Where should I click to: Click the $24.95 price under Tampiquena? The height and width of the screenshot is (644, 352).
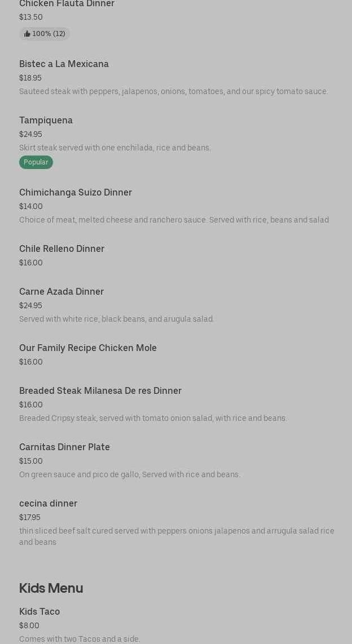(x=30, y=134)
